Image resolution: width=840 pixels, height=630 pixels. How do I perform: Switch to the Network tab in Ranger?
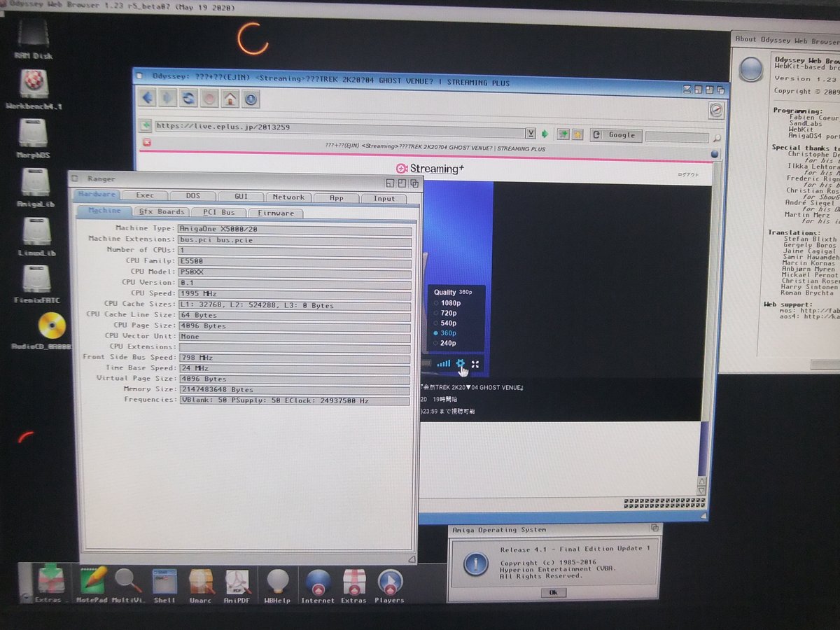pos(288,197)
